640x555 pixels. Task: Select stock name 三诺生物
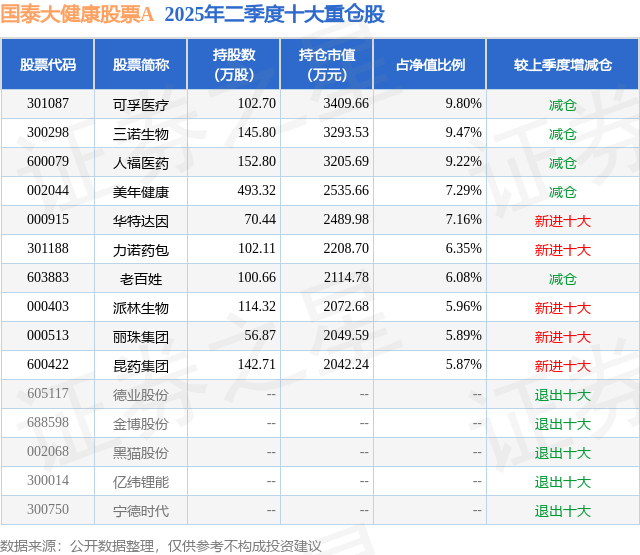pyautogui.click(x=141, y=134)
